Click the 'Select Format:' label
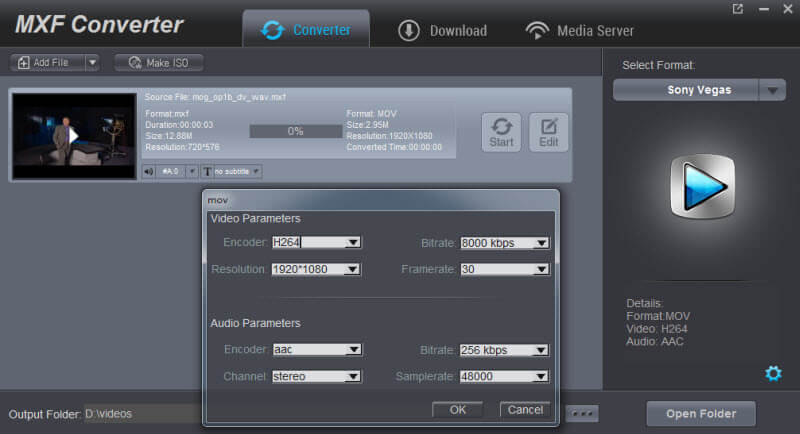The height and width of the screenshot is (434, 800). (x=659, y=65)
